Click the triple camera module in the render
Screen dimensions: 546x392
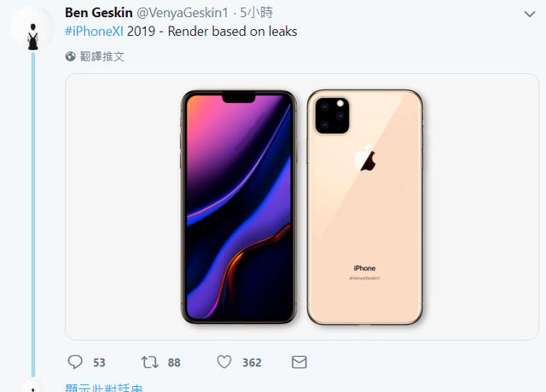(x=333, y=115)
